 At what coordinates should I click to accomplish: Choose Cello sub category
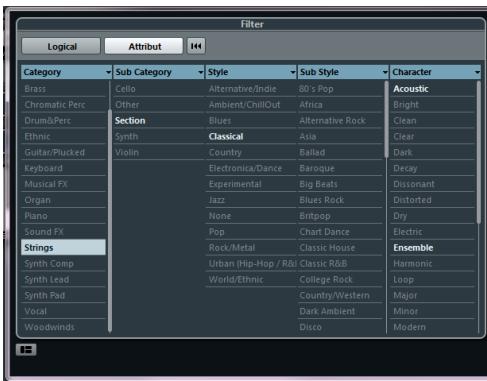tap(159, 89)
